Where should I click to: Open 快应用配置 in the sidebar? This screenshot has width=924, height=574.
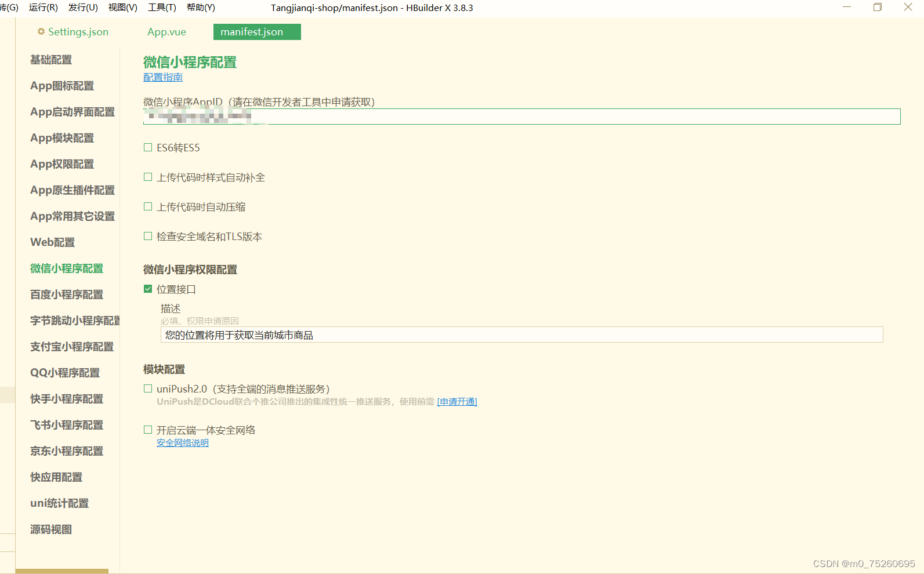click(56, 477)
